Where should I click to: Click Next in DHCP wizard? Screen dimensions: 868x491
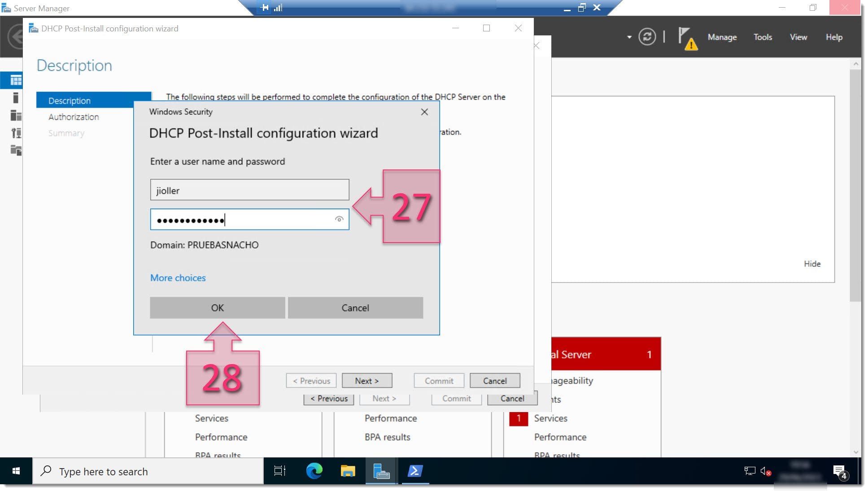pyautogui.click(x=366, y=381)
